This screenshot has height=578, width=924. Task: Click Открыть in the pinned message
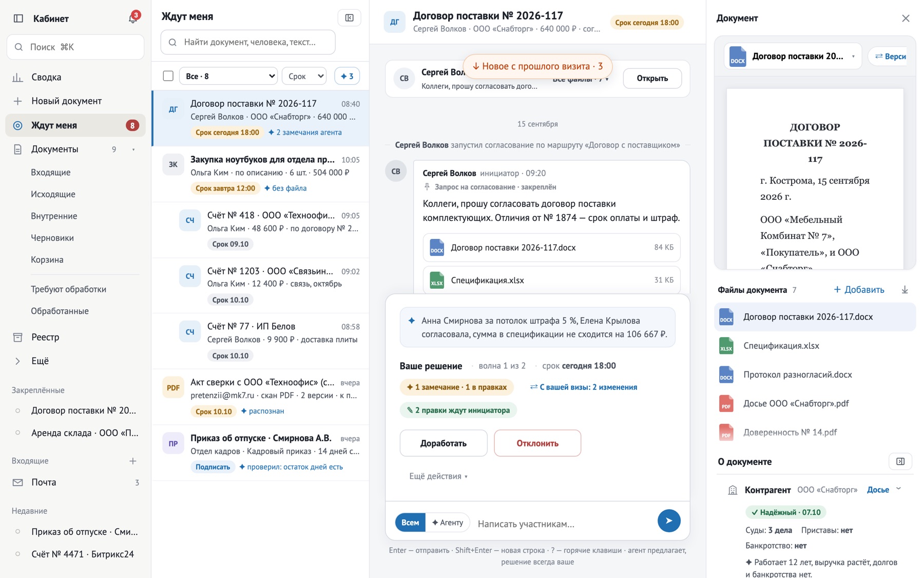pyautogui.click(x=652, y=78)
